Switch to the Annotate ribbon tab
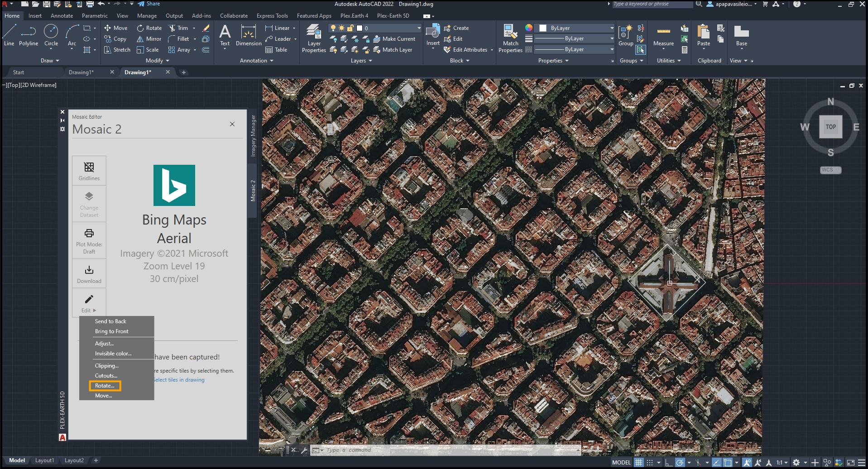The width and height of the screenshot is (868, 469). (x=62, y=16)
